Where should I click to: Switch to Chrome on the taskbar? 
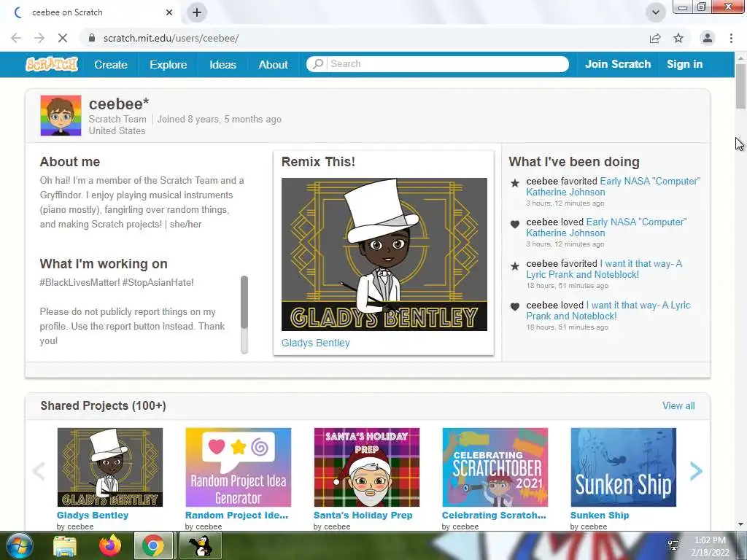point(153,545)
